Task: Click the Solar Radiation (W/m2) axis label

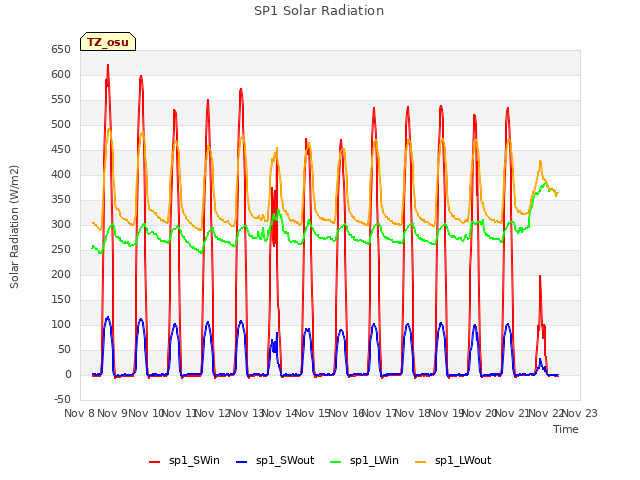Action: click(14, 227)
